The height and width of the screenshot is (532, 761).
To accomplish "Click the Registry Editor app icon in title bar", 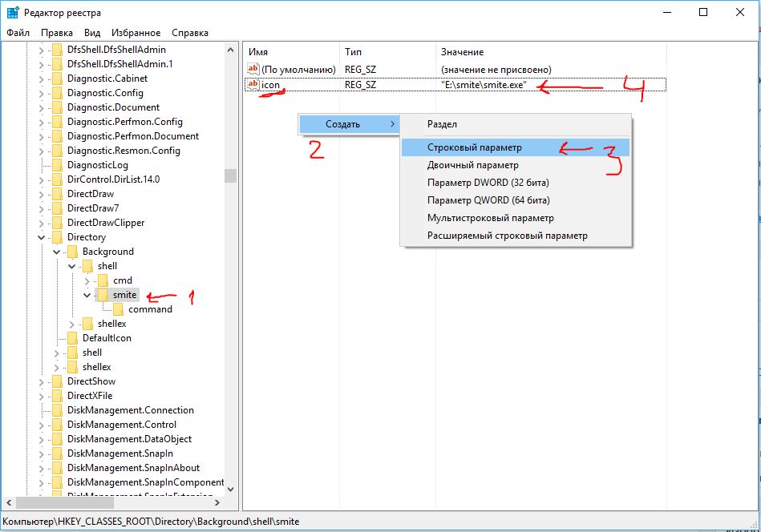I will (x=13, y=12).
